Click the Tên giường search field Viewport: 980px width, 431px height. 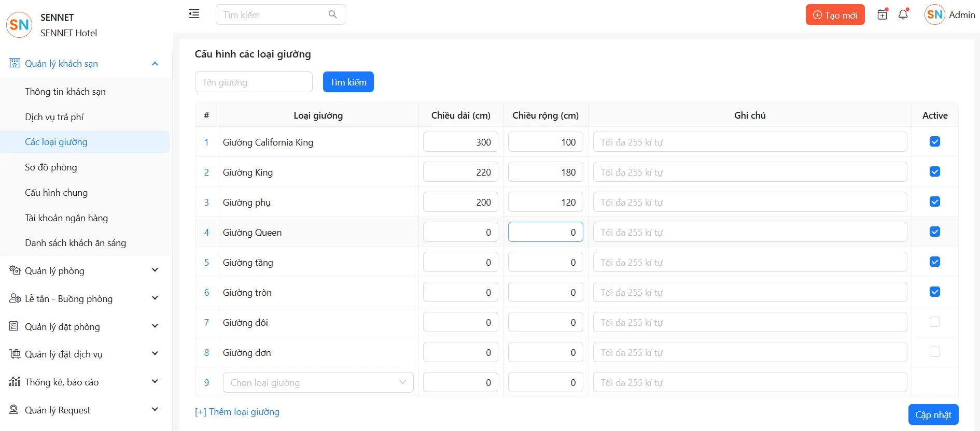pos(254,82)
